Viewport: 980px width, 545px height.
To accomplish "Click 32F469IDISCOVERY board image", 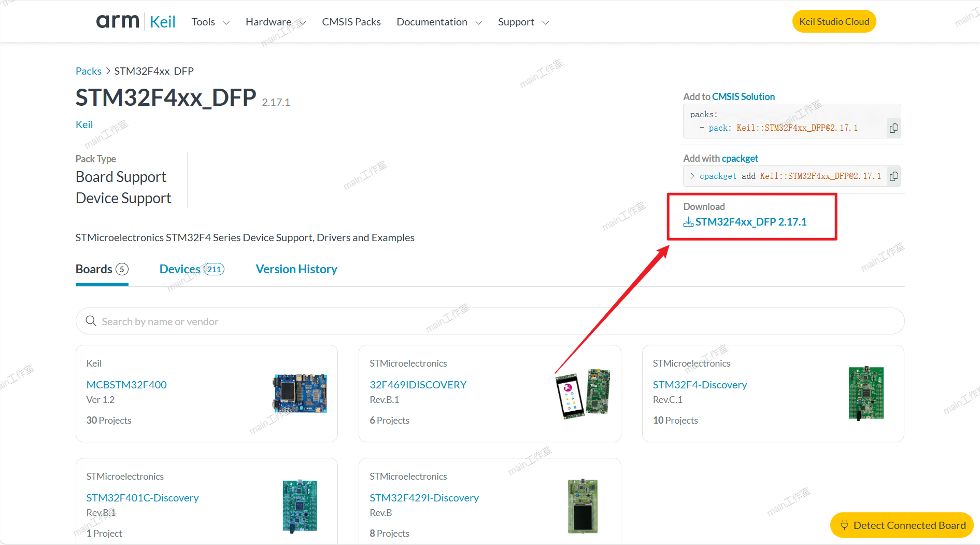I will (583, 394).
